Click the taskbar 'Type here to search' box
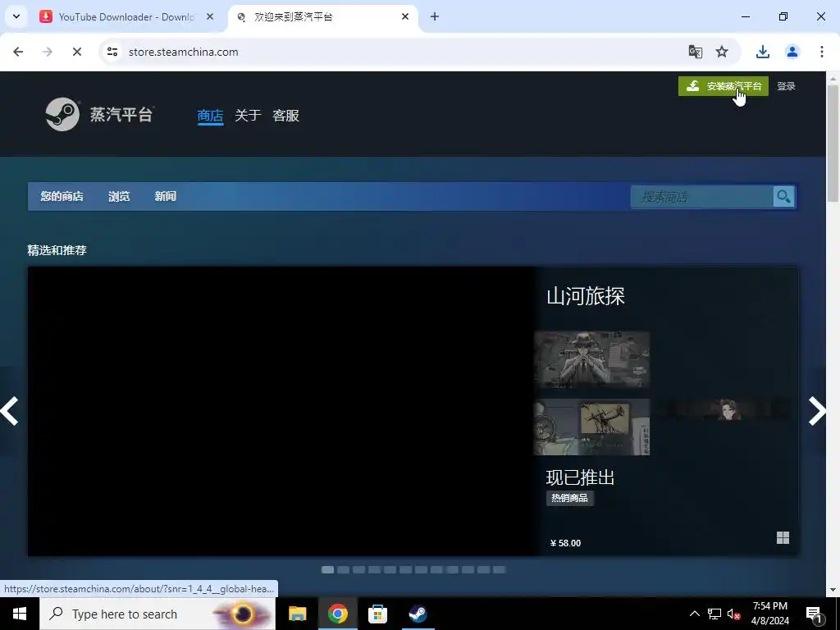The height and width of the screenshot is (630, 840). click(157, 614)
